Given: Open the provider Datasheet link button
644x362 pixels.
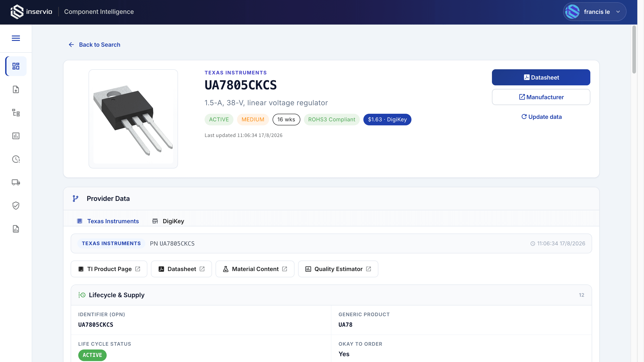Looking at the screenshot, I should (x=182, y=269).
